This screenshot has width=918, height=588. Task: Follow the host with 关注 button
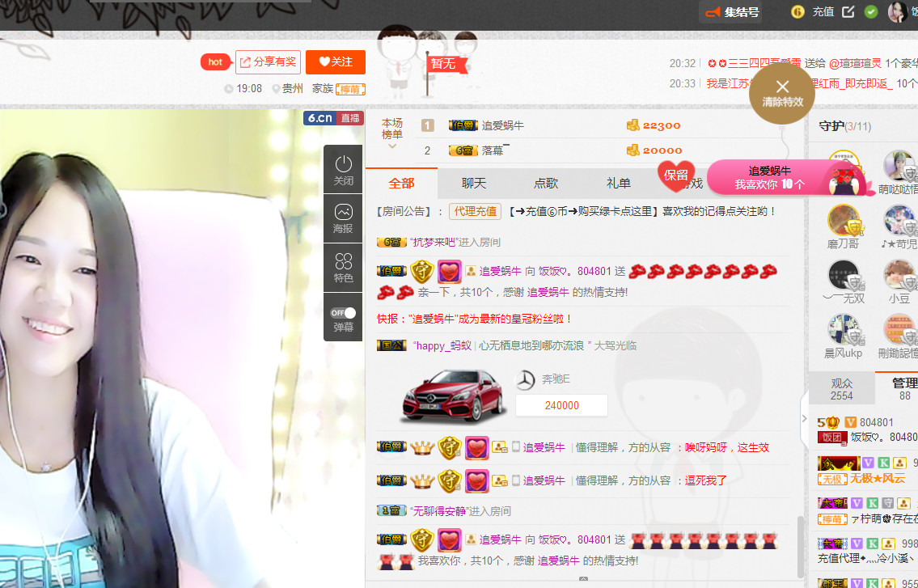pos(336,62)
